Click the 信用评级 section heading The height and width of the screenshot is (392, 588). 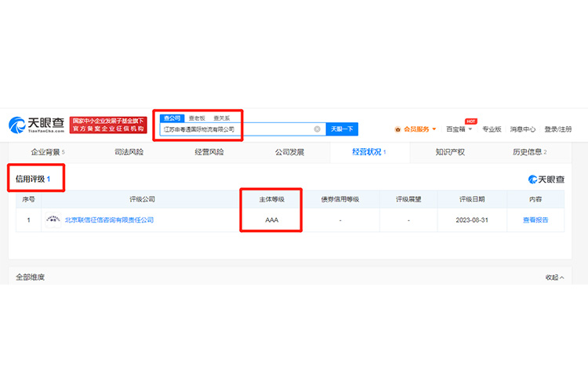33,179
